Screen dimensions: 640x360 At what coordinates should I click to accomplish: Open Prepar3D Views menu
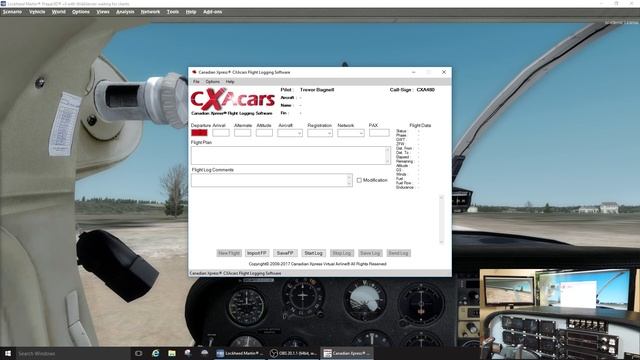click(103, 12)
